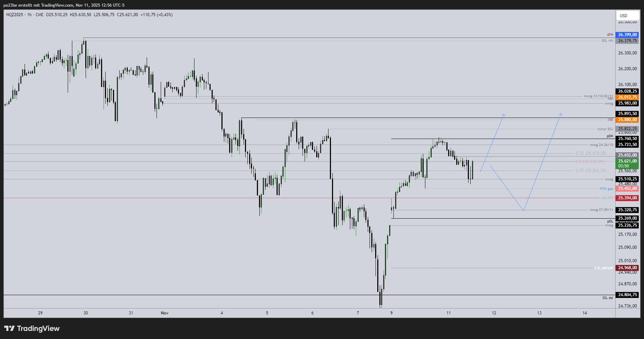Click the TradingView logo icon
Viewport: 644px width, 339px height.
9,328
